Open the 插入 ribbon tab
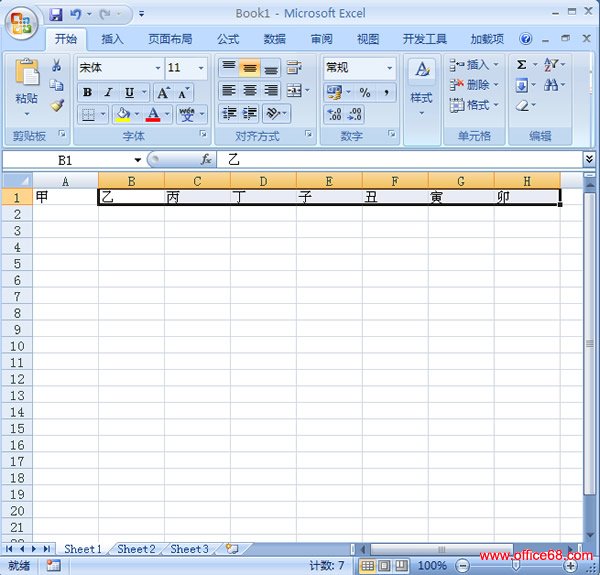 coord(112,39)
